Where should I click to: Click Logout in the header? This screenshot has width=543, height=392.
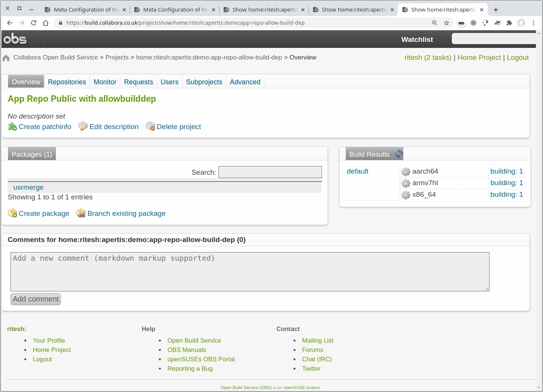click(518, 58)
